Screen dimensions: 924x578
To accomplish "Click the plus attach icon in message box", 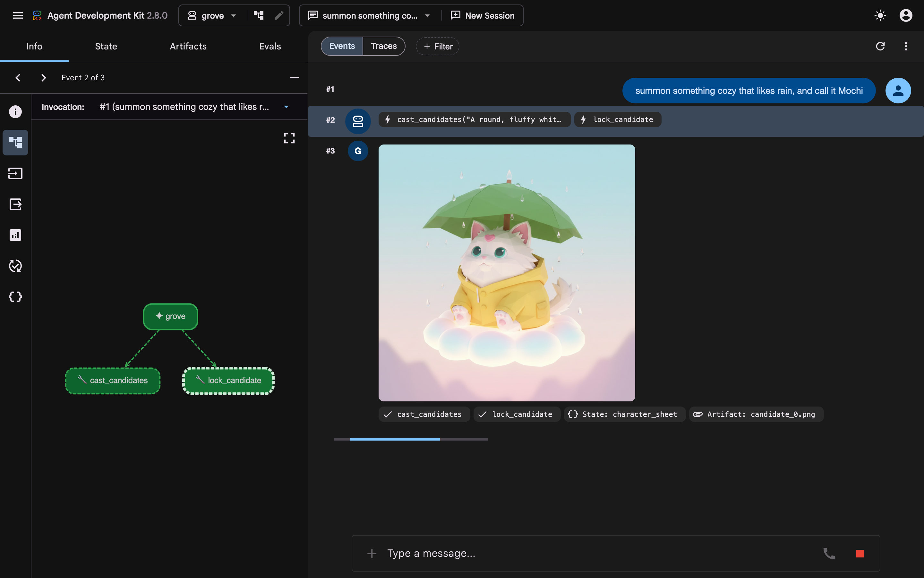I will click(372, 554).
